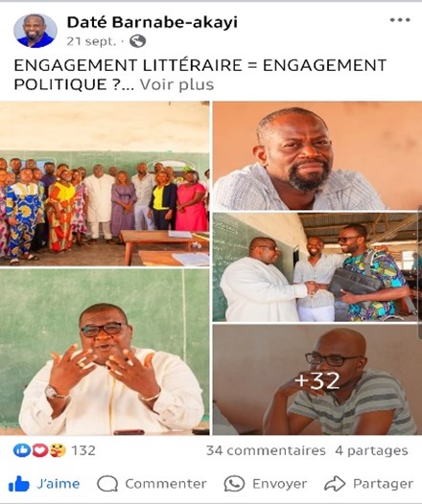
Task: Click the Partager arrow icon
Action: click(335, 484)
